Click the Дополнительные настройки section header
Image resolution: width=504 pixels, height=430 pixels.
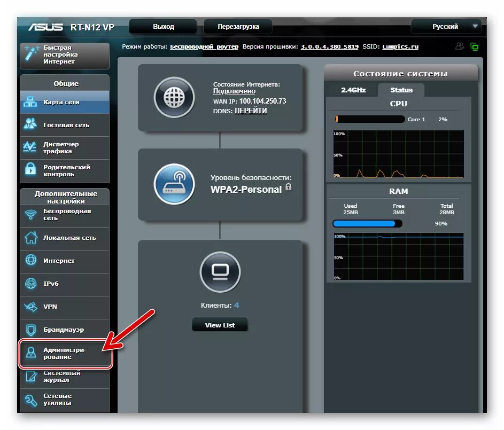pos(65,197)
